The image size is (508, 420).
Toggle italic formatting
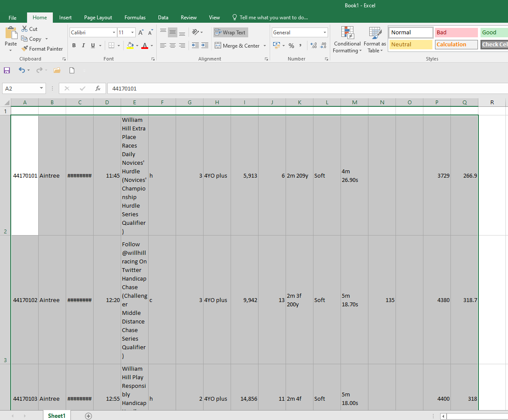(83, 45)
